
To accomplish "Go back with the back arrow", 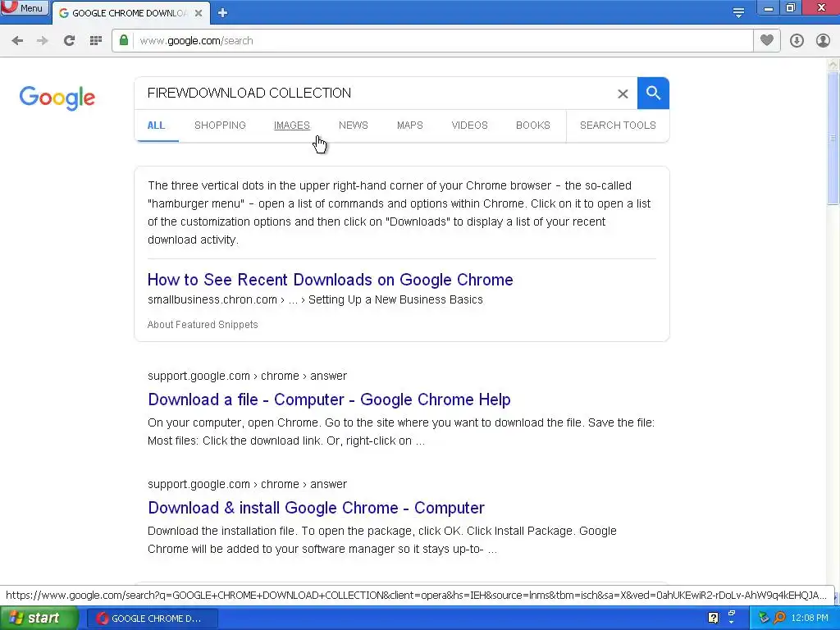I will (x=17, y=41).
